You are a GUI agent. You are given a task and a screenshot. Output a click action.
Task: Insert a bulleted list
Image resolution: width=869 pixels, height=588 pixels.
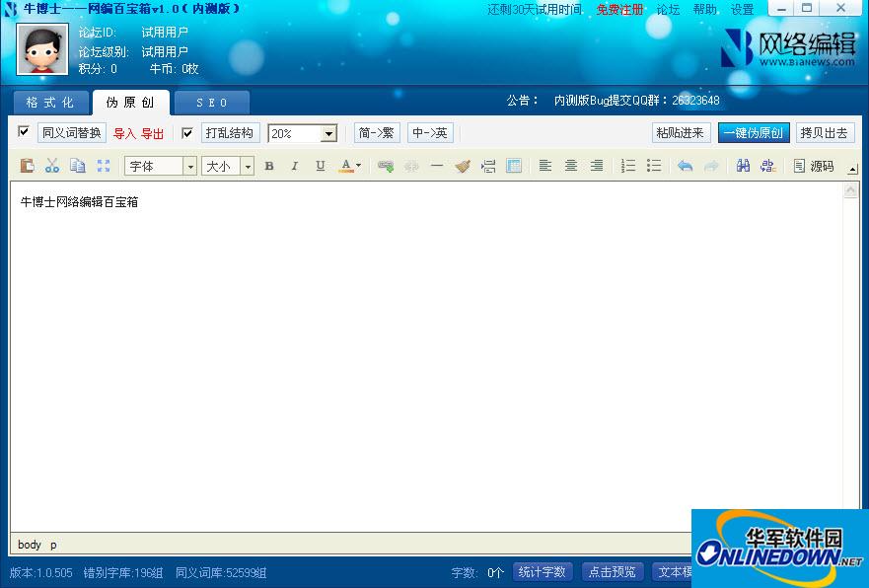pyautogui.click(x=654, y=166)
